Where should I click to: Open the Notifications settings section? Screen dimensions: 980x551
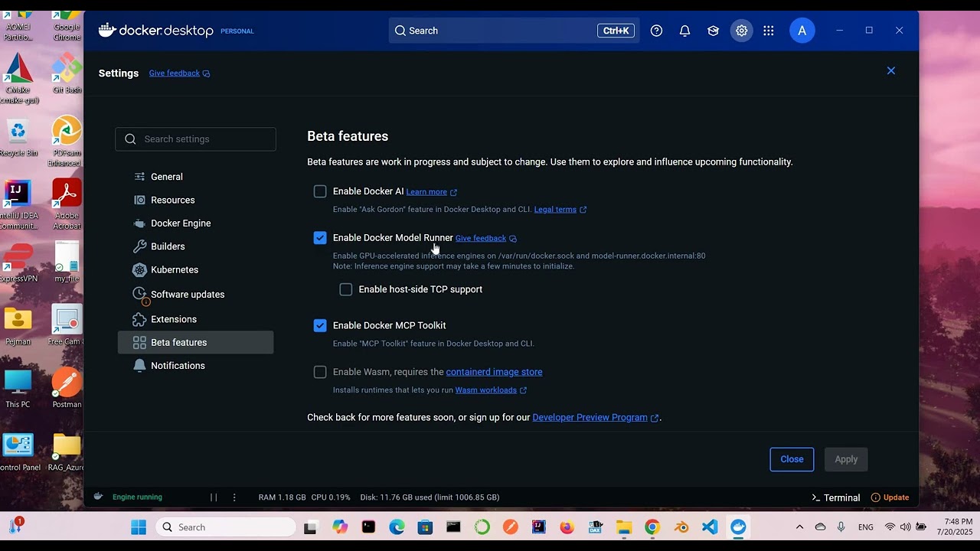tap(195, 366)
